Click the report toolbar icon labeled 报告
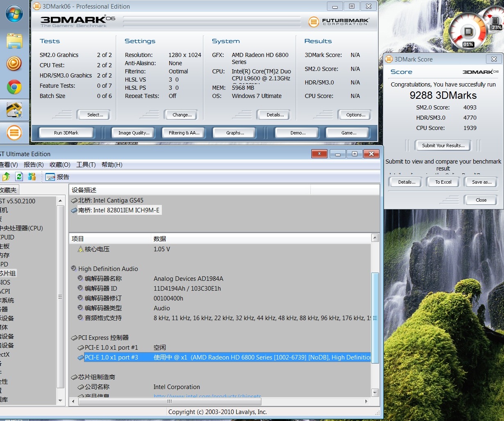Screen dimensions: 504x421 coord(57,177)
